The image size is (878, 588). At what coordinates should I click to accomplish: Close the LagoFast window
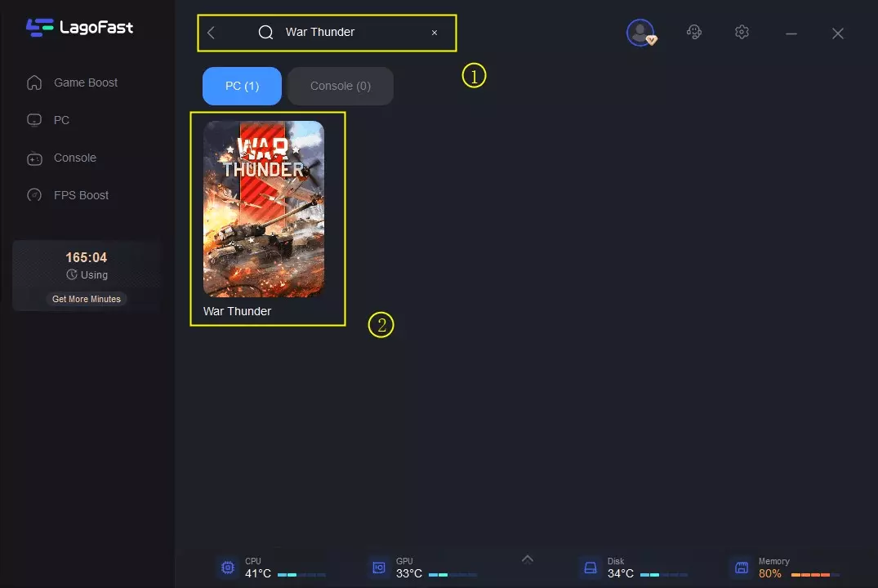[838, 33]
